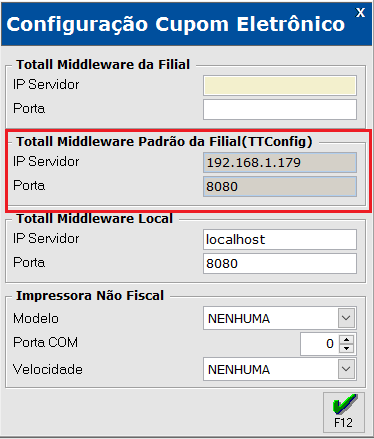Click the localhost IP Servidor field
Image resolution: width=374 pixels, height=439 pixels.
(x=280, y=239)
